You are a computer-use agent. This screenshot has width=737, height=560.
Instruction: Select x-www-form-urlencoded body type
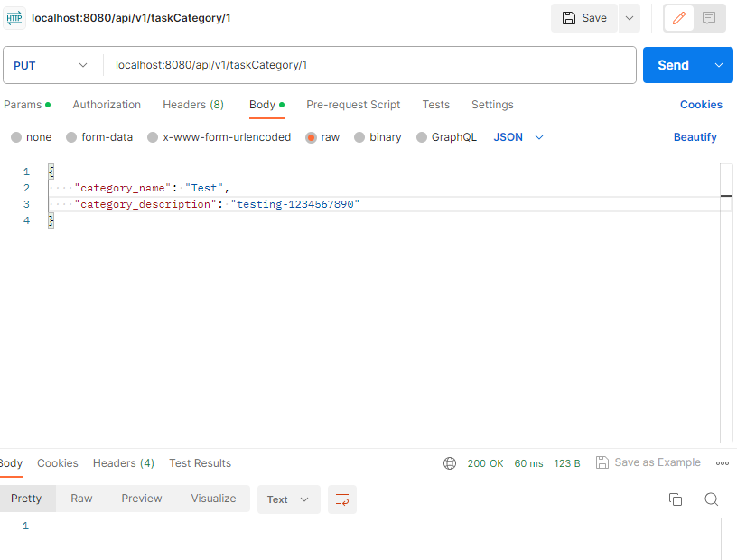[219, 136]
